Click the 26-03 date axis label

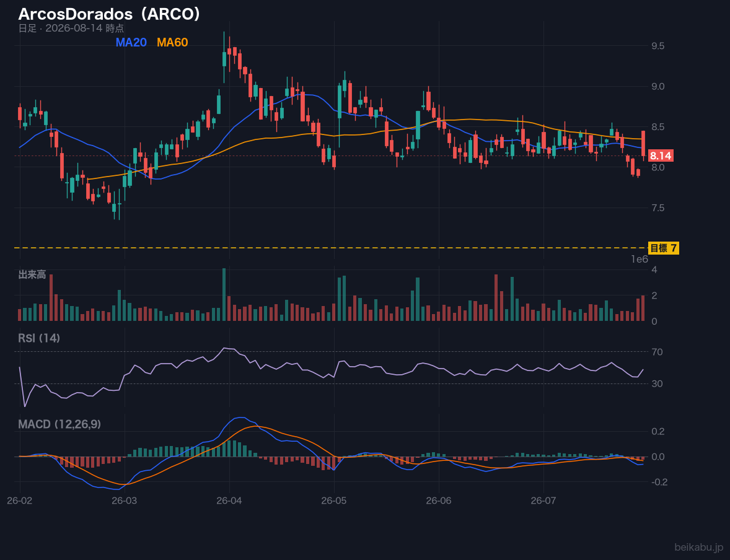click(125, 501)
